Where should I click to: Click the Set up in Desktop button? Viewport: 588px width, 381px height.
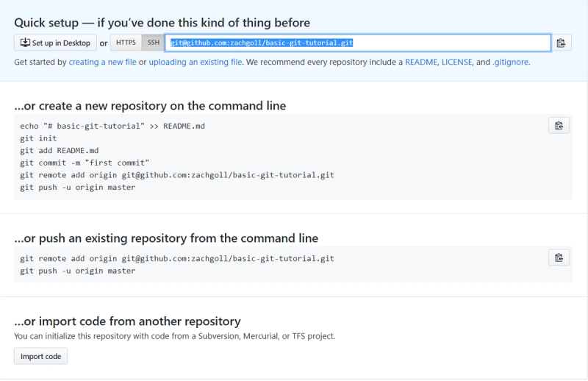pyautogui.click(x=55, y=43)
